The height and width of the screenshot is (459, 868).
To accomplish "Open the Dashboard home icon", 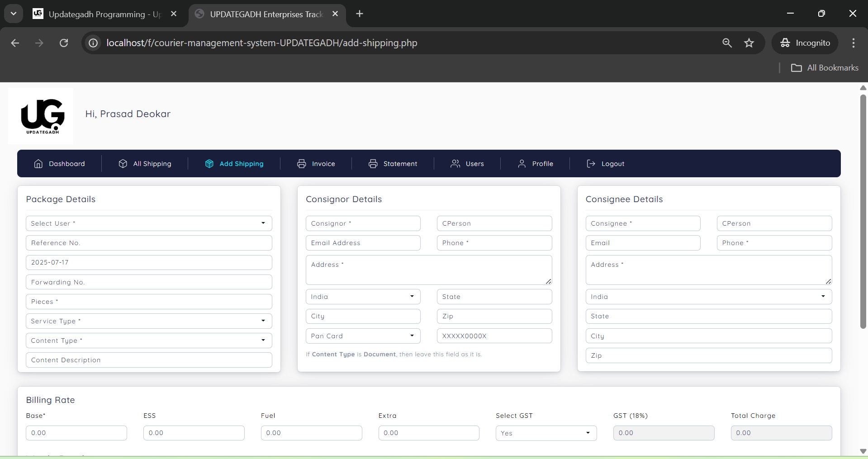I will [x=38, y=164].
